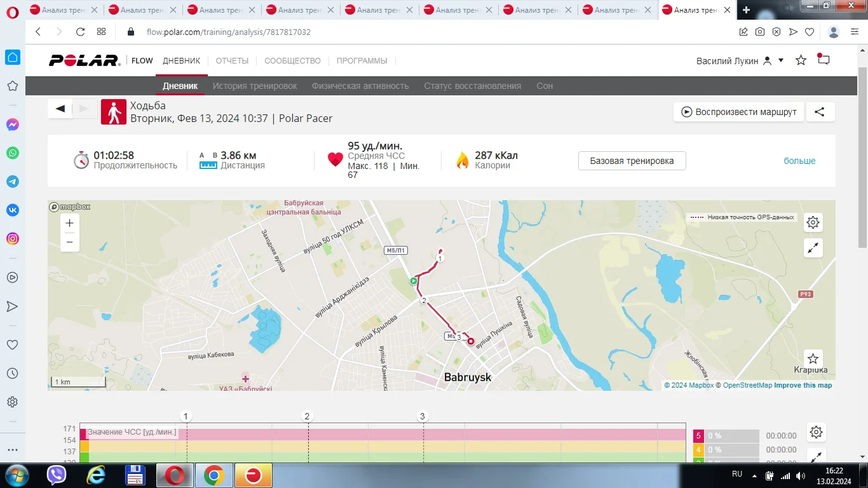Open tab islands grid icon
Screen dimensions: 868x488
[101, 32]
